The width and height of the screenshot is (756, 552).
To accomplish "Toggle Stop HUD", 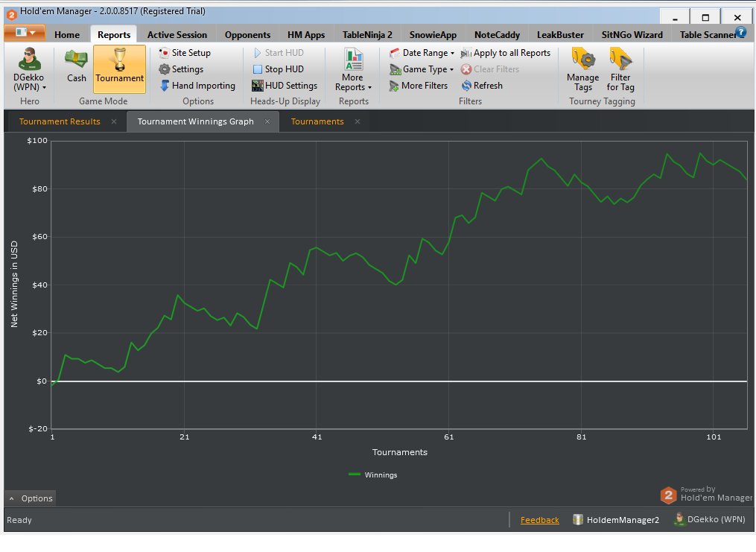I will coord(279,69).
